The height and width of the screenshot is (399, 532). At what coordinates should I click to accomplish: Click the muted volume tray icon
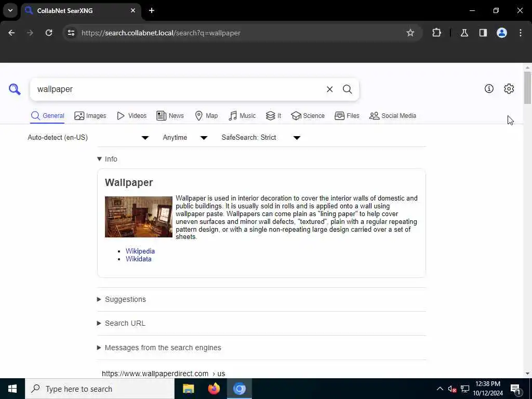pos(452,389)
